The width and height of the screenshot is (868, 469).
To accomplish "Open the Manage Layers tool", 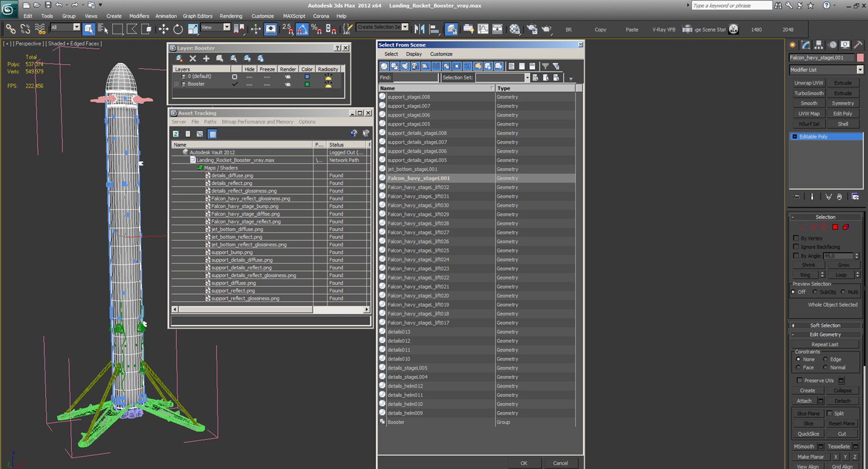I will 451,29.
